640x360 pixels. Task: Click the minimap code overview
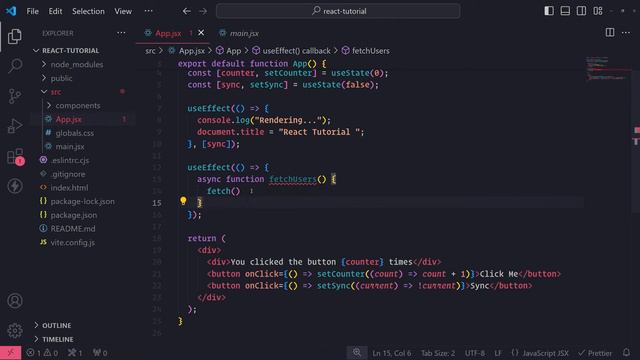tap(607, 69)
